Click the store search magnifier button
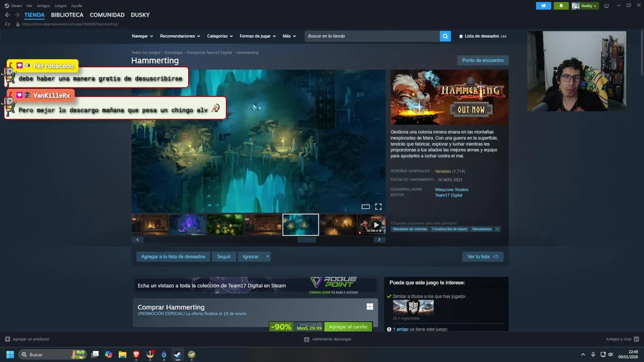The height and width of the screenshot is (362, 644). 445,36
